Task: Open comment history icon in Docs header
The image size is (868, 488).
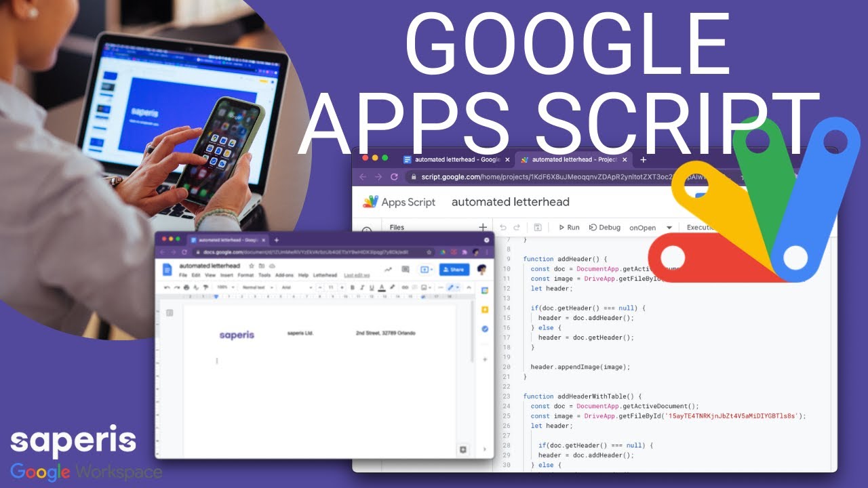Action: (406, 270)
